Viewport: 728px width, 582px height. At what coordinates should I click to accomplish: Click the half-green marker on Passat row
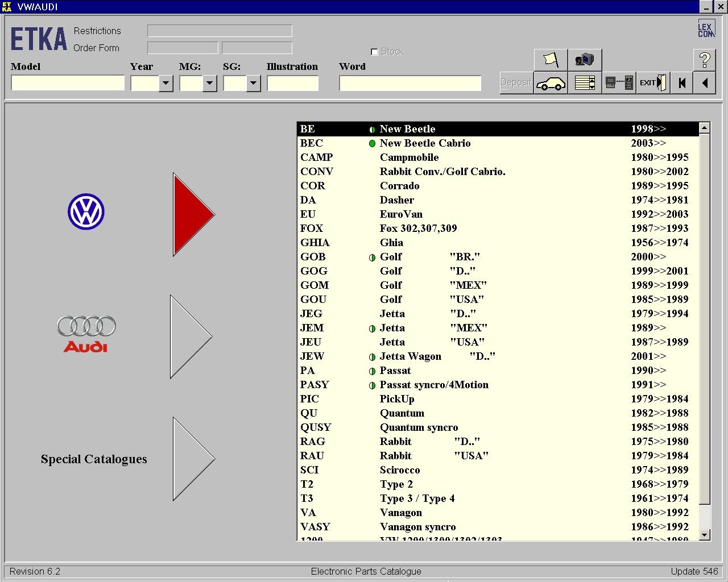(x=372, y=371)
